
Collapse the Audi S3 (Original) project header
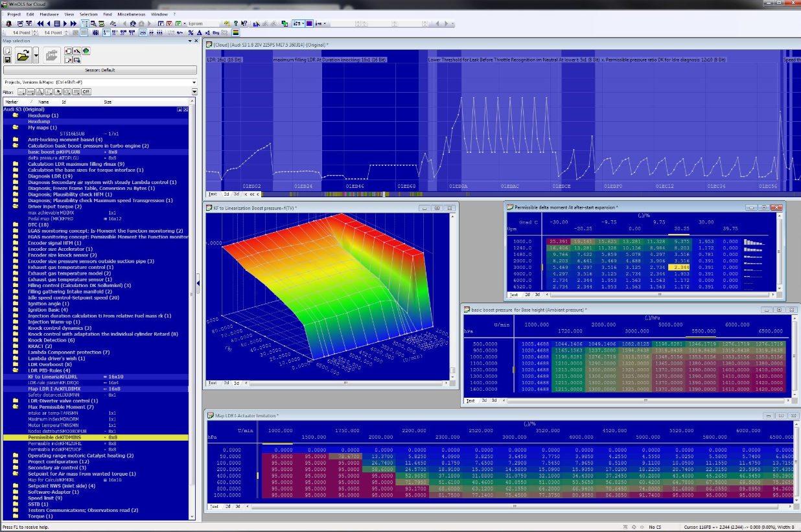click(x=179, y=110)
